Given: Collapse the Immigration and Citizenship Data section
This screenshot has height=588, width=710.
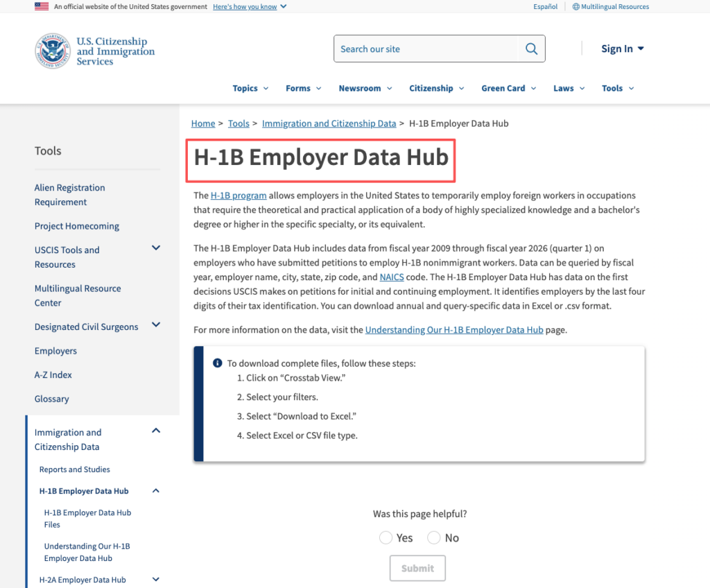Looking at the screenshot, I should 156,430.
